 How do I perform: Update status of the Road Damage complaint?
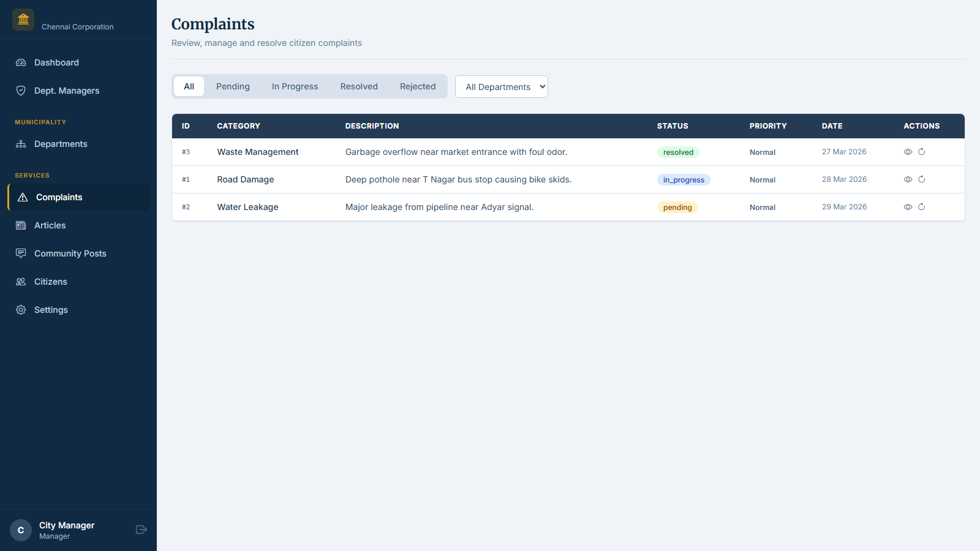click(922, 179)
